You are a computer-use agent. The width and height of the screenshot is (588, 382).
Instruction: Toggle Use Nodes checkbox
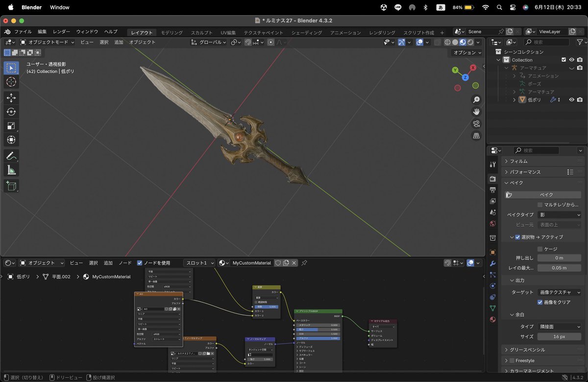click(140, 263)
